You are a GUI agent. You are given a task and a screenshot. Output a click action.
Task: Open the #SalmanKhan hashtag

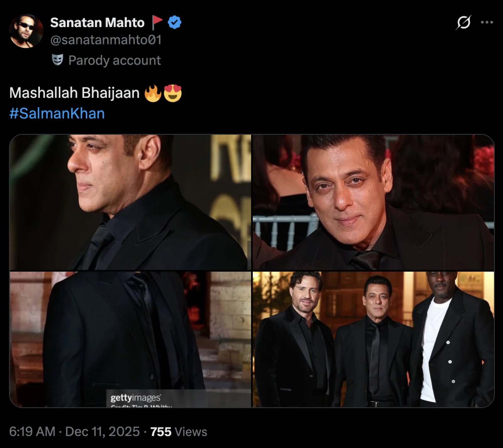pyautogui.click(x=57, y=114)
